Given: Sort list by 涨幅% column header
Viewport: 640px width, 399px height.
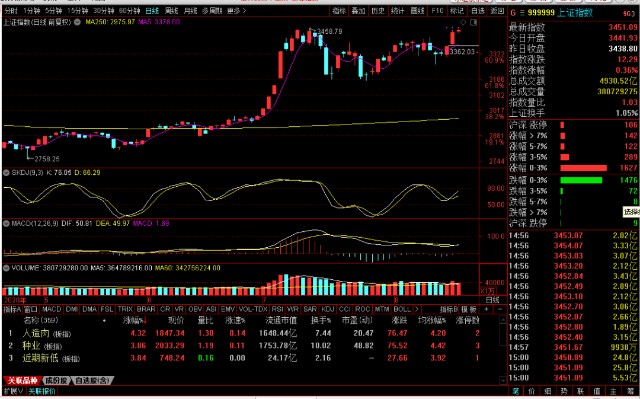Looking at the screenshot, I should click(x=135, y=321).
